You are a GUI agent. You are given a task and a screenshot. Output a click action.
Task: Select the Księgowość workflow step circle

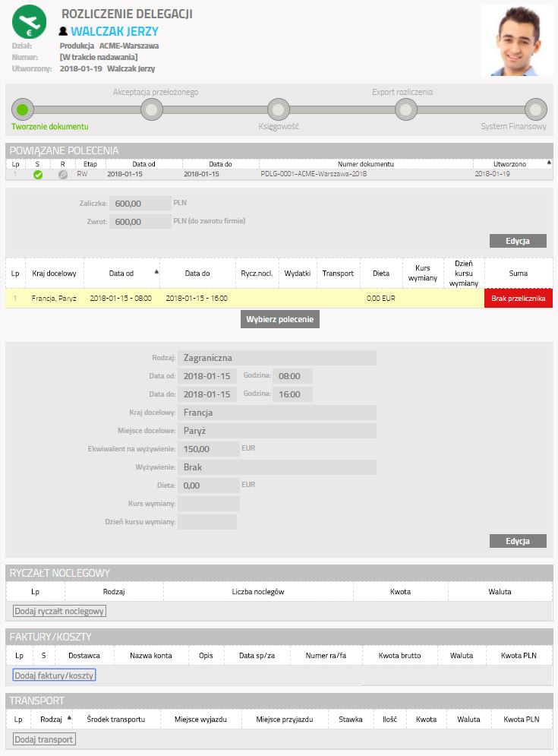pyautogui.click(x=279, y=109)
